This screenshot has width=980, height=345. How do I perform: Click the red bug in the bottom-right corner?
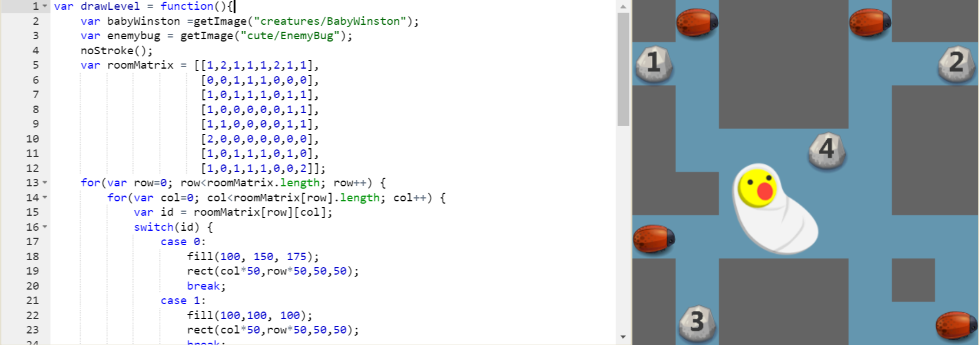tap(956, 325)
